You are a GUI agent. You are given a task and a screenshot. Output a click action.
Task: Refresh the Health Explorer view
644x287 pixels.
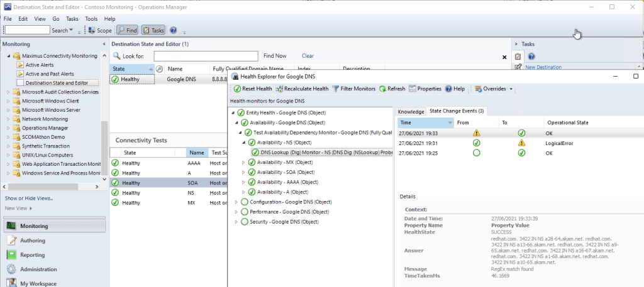click(x=392, y=89)
